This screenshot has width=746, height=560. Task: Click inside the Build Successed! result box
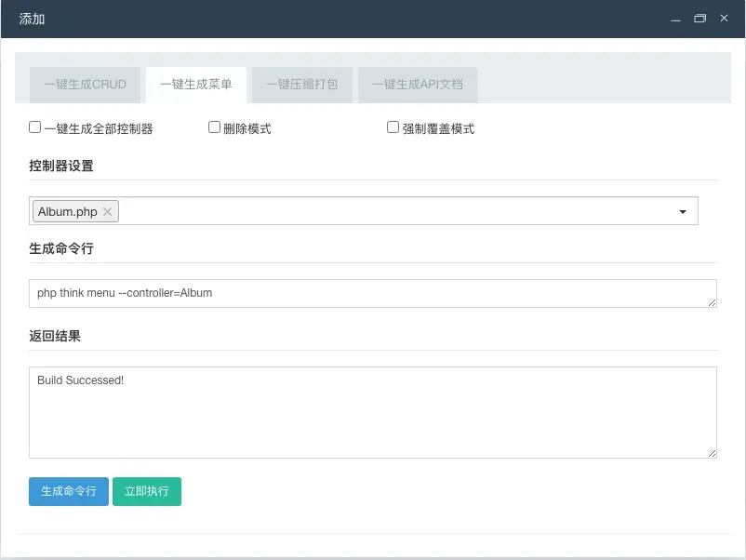pyautogui.click(x=372, y=412)
